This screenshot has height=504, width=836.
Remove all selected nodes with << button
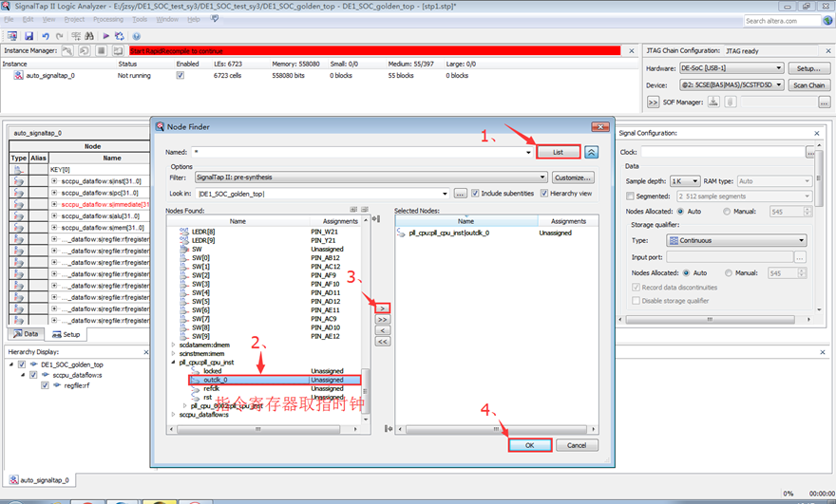pyautogui.click(x=382, y=342)
